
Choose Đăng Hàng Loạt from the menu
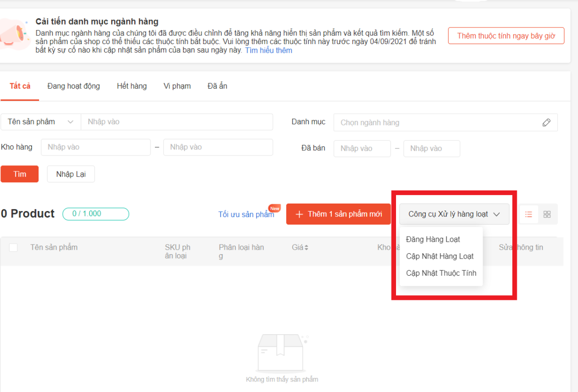(433, 239)
